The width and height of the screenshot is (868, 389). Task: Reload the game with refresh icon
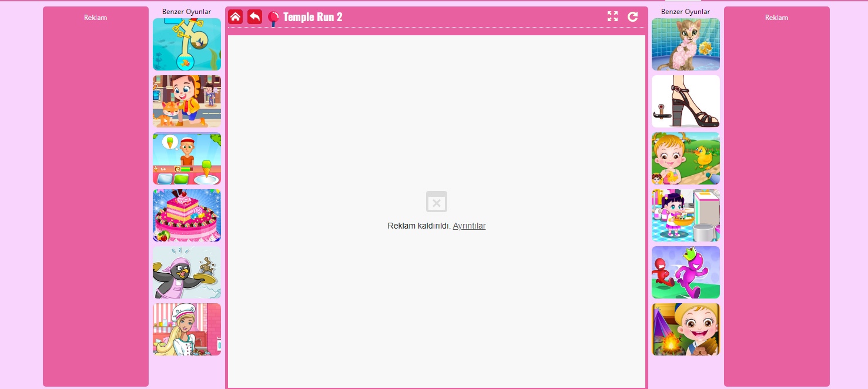coord(633,16)
